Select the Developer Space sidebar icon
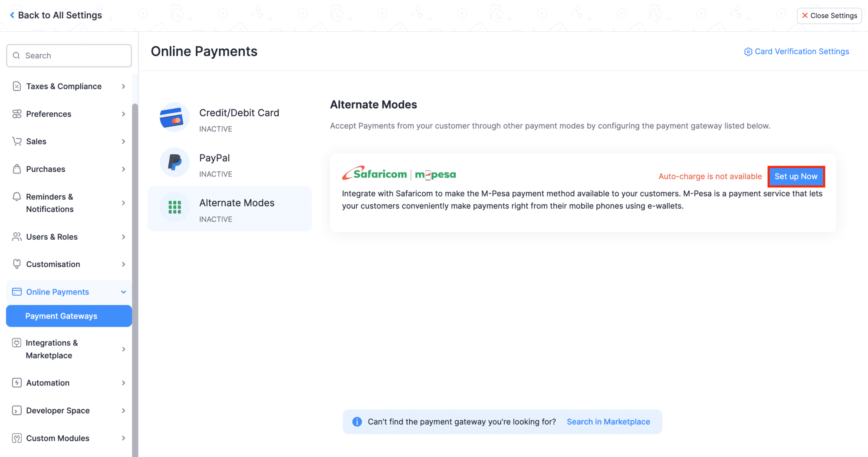This screenshot has width=868, height=457. pos(16,411)
